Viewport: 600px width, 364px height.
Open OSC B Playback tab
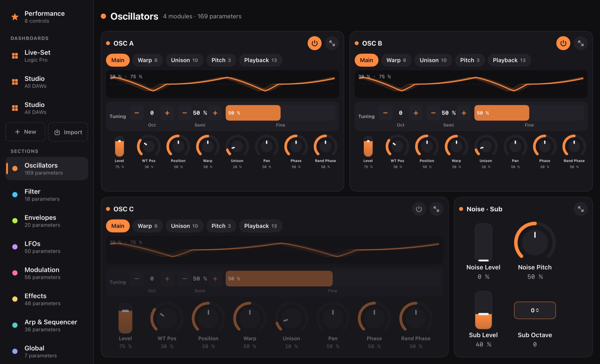click(x=509, y=60)
